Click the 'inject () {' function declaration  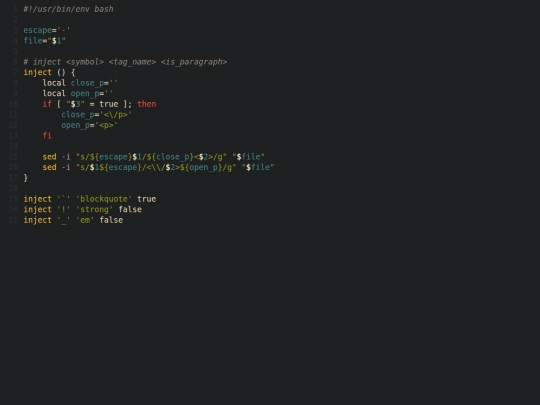pyautogui.click(x=49, y=72)
